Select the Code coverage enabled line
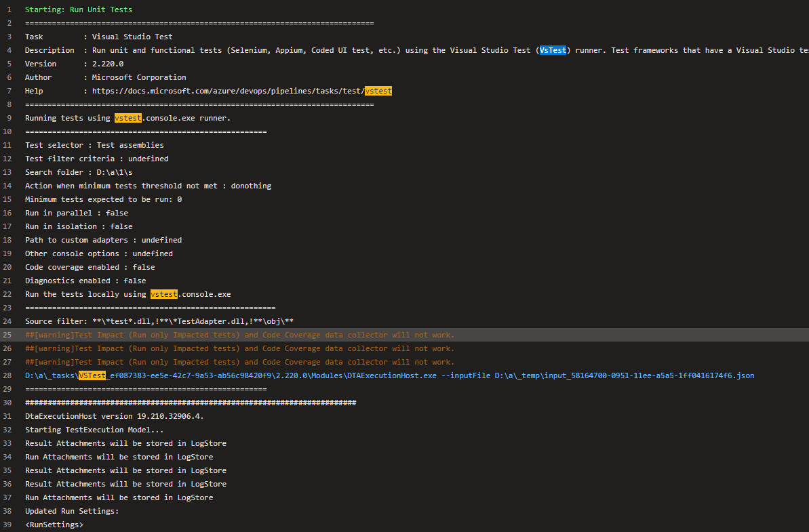 [x=94, y=266]
